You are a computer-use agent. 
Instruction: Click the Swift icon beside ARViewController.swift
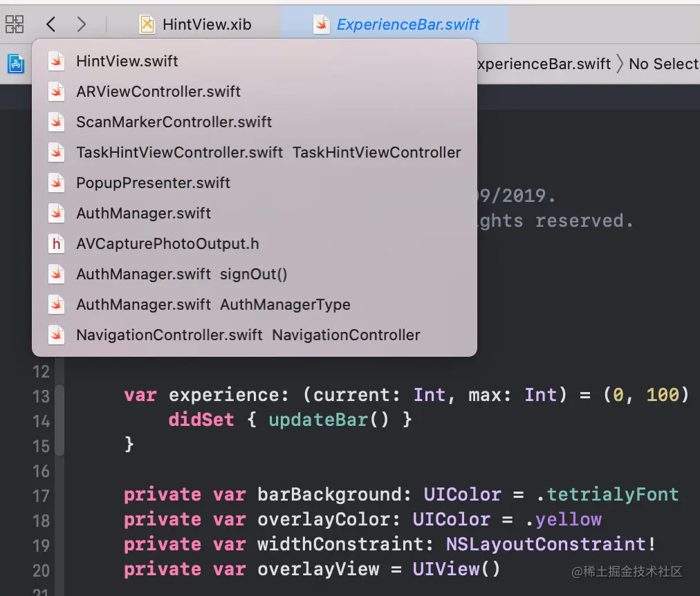pyautogui.click(x=56, y=91)
